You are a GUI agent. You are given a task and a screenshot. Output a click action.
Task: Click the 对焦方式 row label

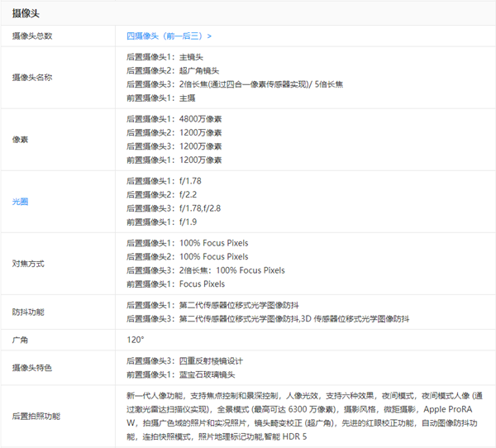[x=28, y=263]
